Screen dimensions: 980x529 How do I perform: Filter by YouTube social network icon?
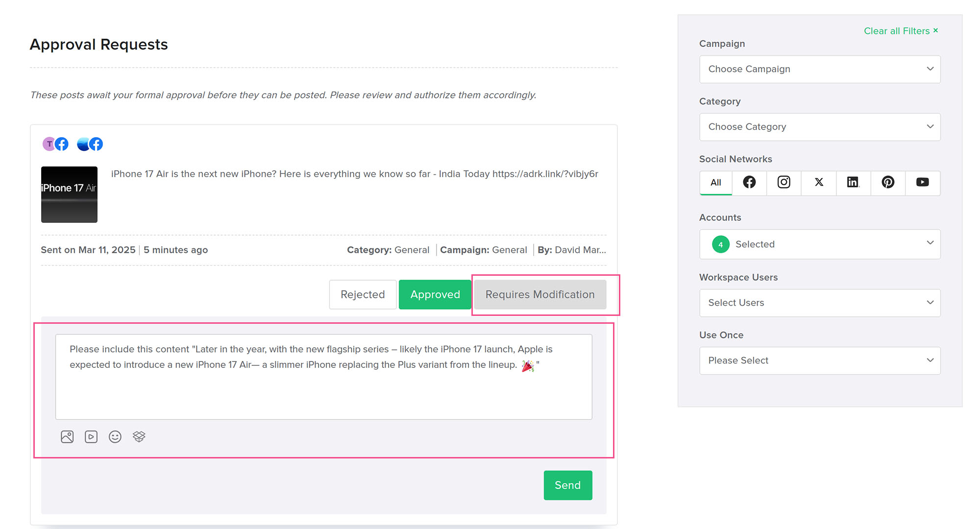pos(922,182)
